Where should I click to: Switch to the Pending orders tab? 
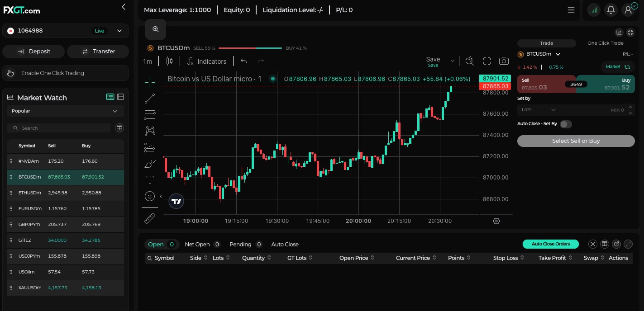click(240, 245)
